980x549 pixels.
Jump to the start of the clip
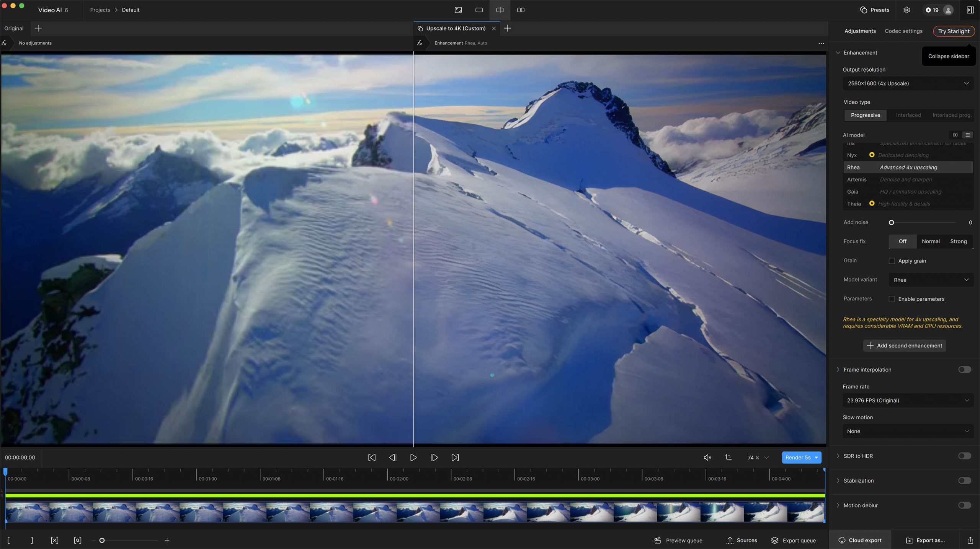coord(372,458)
